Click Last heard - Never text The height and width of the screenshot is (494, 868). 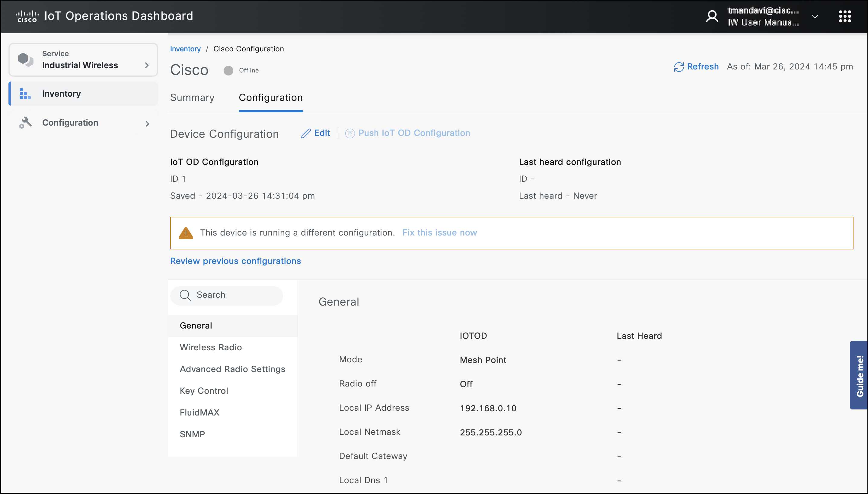pos(558,196)
